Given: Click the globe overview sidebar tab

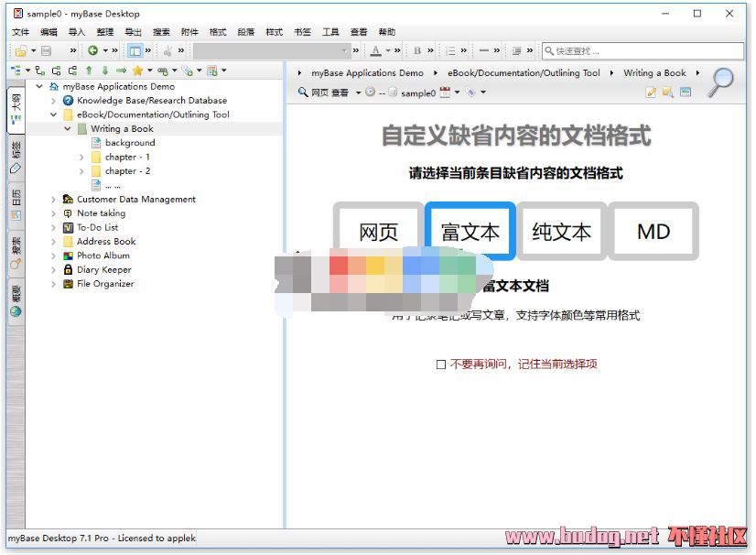Looking at the screenshot, I should (x=16, y=299).
